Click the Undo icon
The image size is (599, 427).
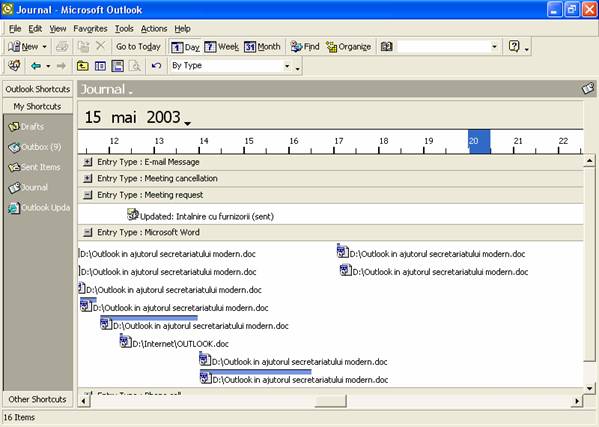(156, 66)
